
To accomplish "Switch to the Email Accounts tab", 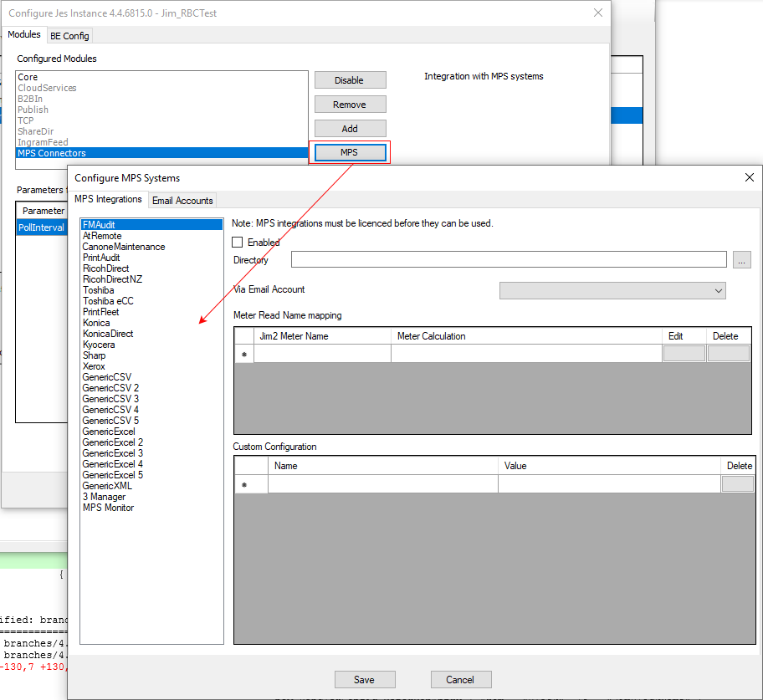I will pyautogui.click(x=182, y=201).
